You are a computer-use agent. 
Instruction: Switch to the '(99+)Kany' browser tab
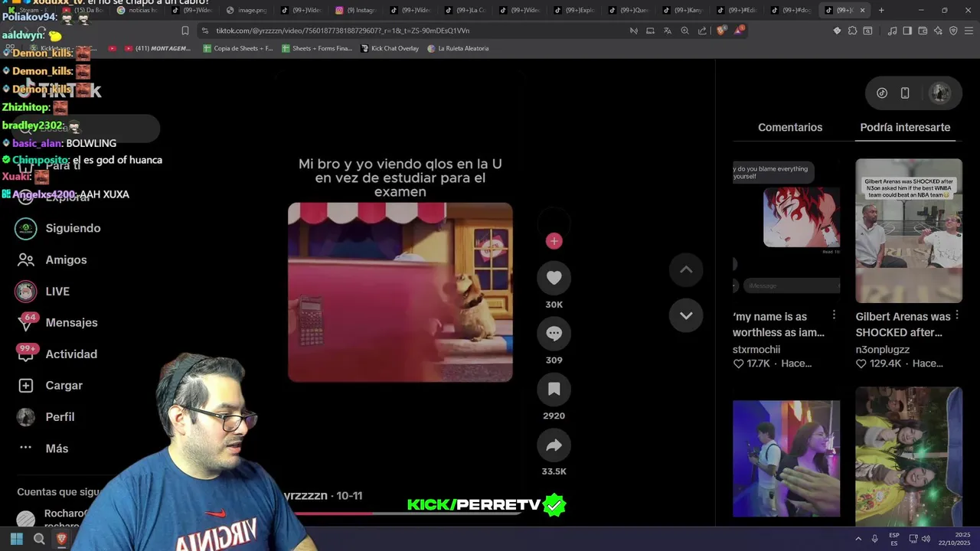(683, 10)
